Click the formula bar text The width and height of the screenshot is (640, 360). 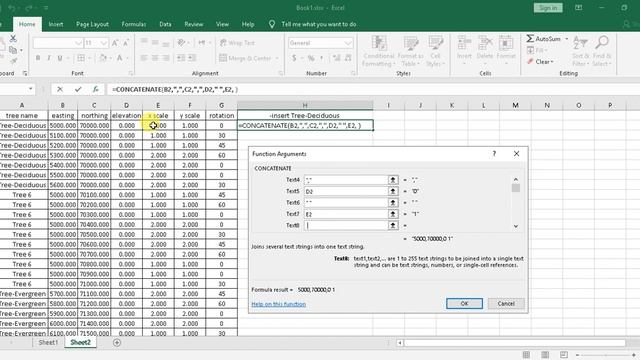(x=175, y=89)
